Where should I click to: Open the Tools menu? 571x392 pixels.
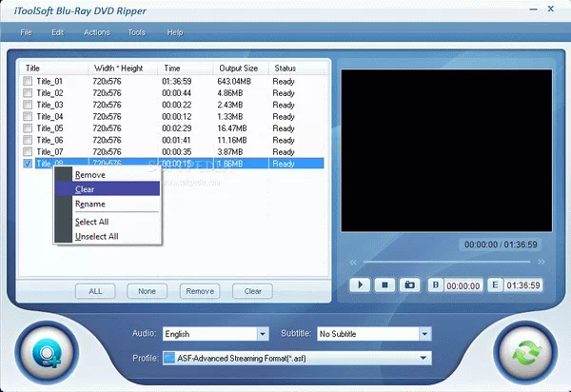(x=137, y=32)
